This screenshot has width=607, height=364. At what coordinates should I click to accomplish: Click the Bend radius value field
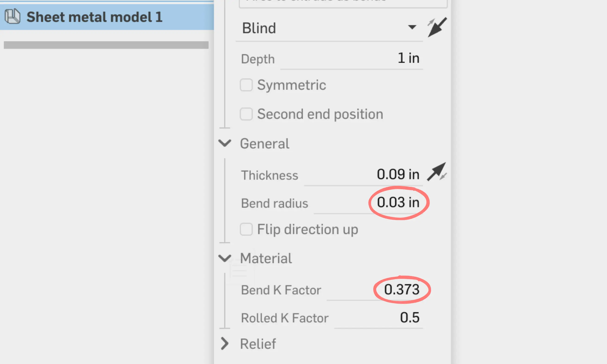(x=368, y=203)
